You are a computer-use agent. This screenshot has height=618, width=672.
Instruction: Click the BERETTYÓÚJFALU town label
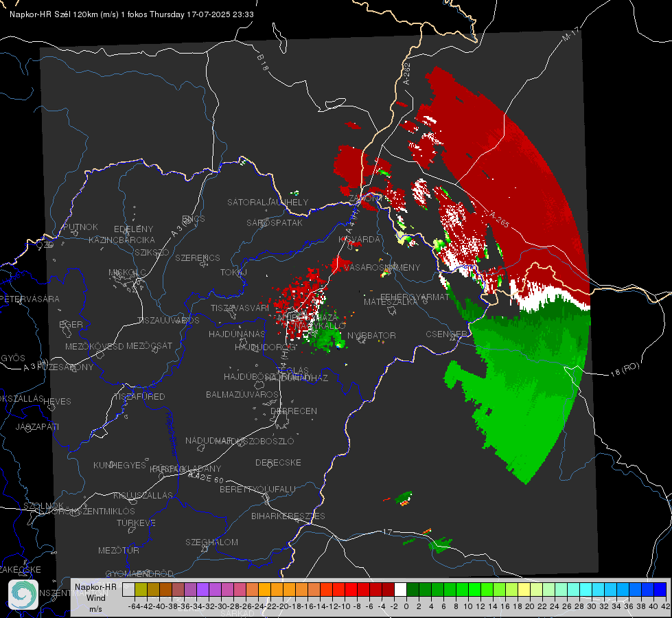point(257,489)
